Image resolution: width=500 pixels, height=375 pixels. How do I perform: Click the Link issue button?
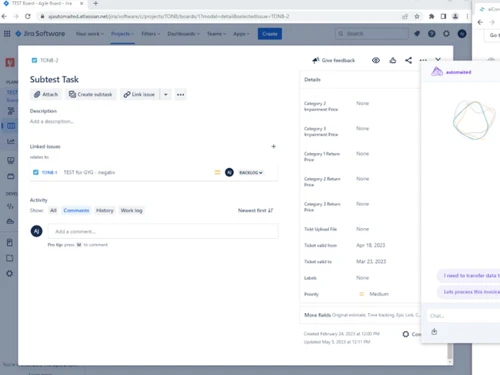(139, 94)
